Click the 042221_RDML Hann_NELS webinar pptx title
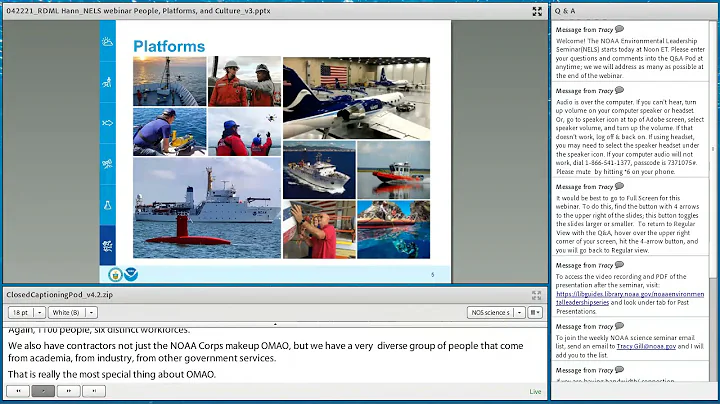This screenshot has height=404, width=720. 138,11
